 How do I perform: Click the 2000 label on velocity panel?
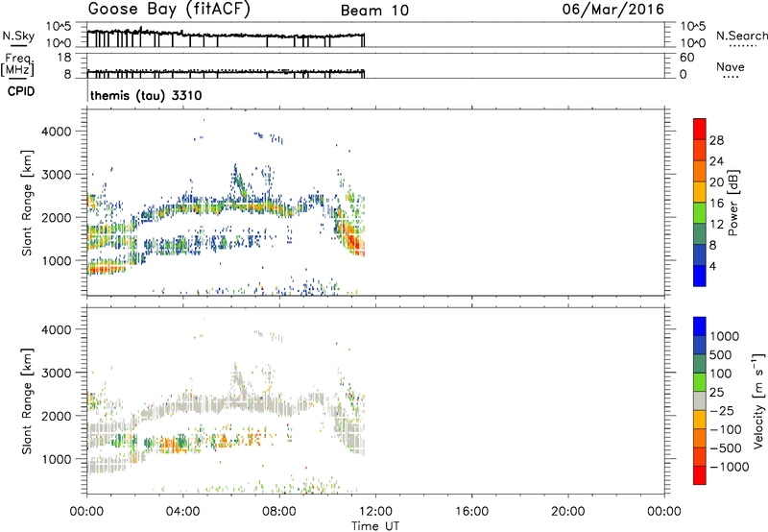[x=56, y=416]
